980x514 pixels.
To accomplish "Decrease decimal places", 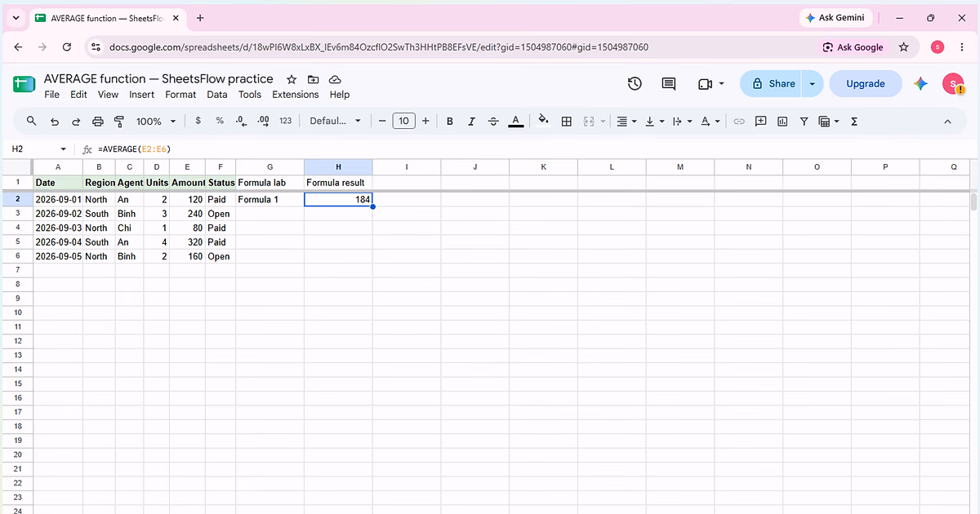I will 241,121.
